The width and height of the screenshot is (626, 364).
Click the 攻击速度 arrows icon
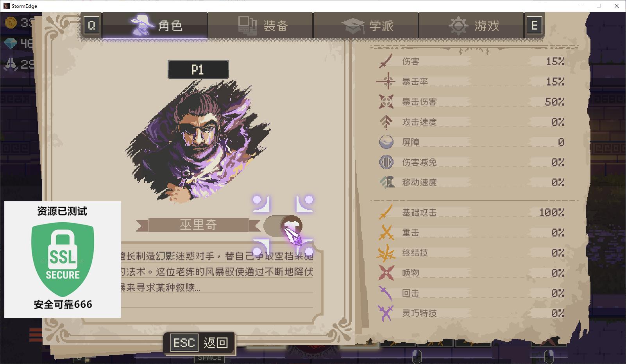click(x=386, y=122)
